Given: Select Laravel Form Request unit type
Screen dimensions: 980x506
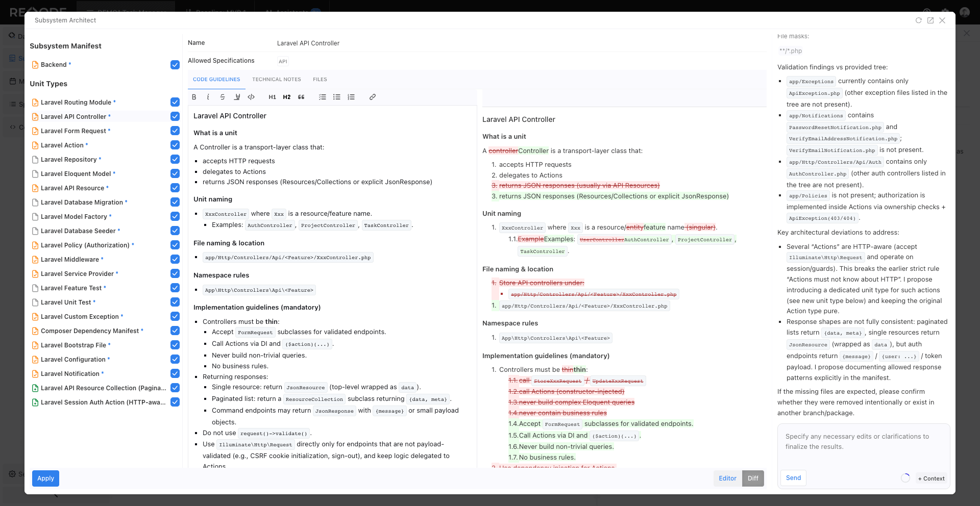Looking at the screenshot, I should coord(73,131).
